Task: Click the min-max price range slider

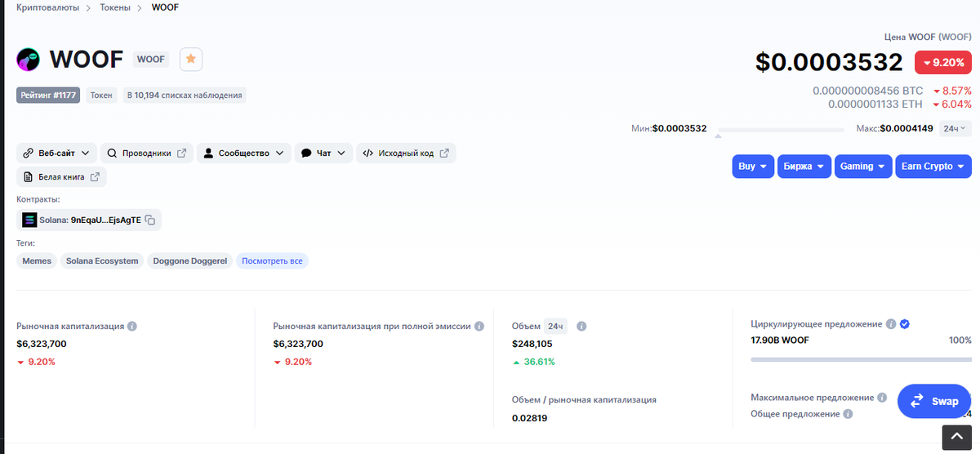Action: (780, 129)
